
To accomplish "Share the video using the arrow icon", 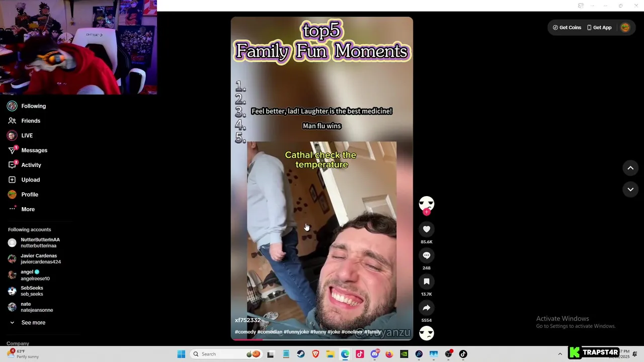I will pyautogui.click(x=426, y=308).
